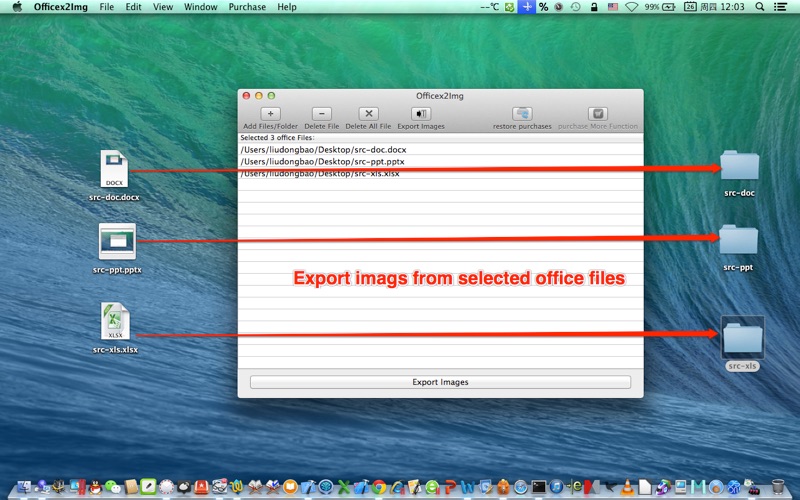Click the restore purchases toolbar icon
This screenshot has width=800, height=500.
pos(522,114)
